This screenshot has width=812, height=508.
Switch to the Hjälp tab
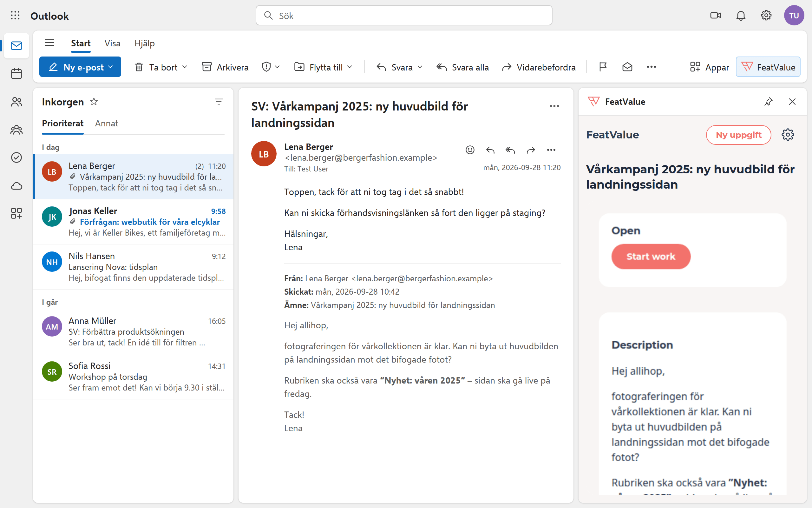coord(145,43)
